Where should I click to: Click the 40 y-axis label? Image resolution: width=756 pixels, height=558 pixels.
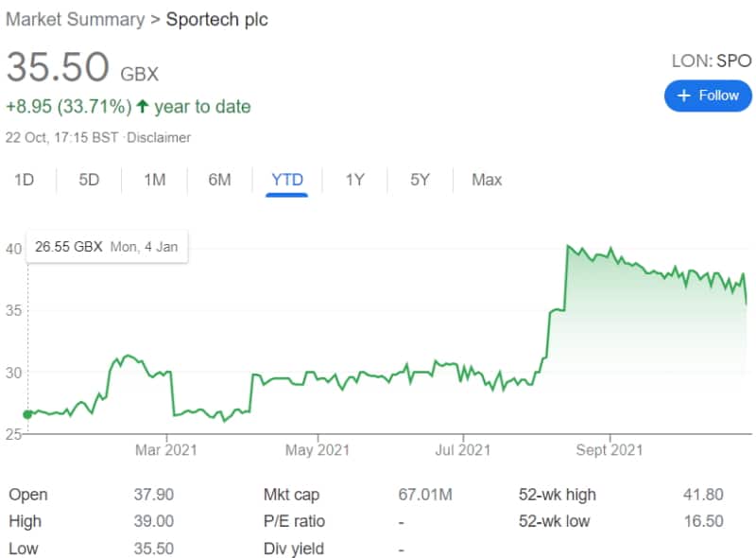13,249
